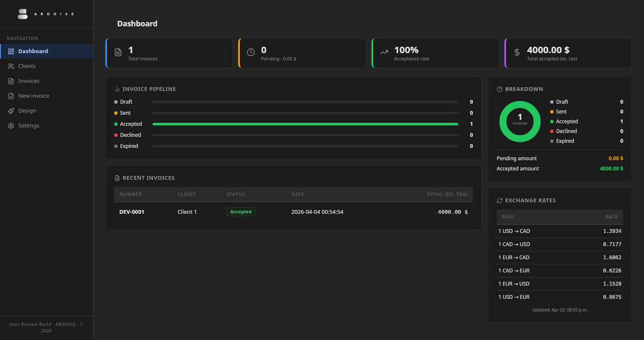This screenshot has height=340, width=644.
Task: Click the DATE column header
Action: coord(298,194)
